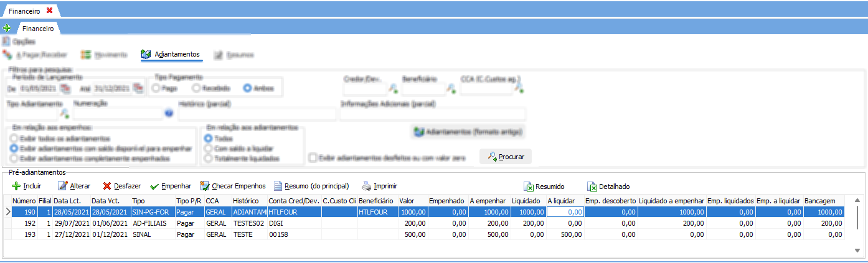
Task: Select row number 193
Action: pyautogui.click(x=428, y=233)
